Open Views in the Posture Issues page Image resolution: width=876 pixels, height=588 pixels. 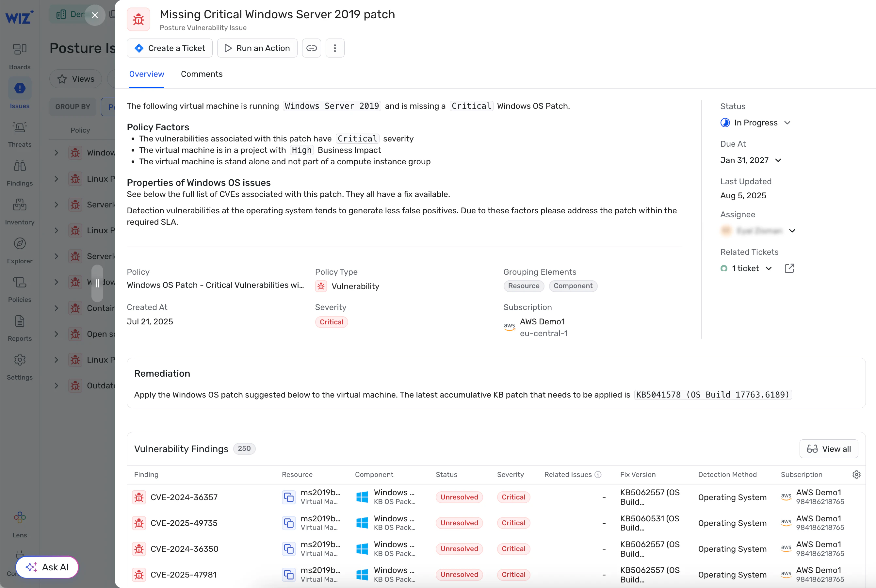point(76,79)
